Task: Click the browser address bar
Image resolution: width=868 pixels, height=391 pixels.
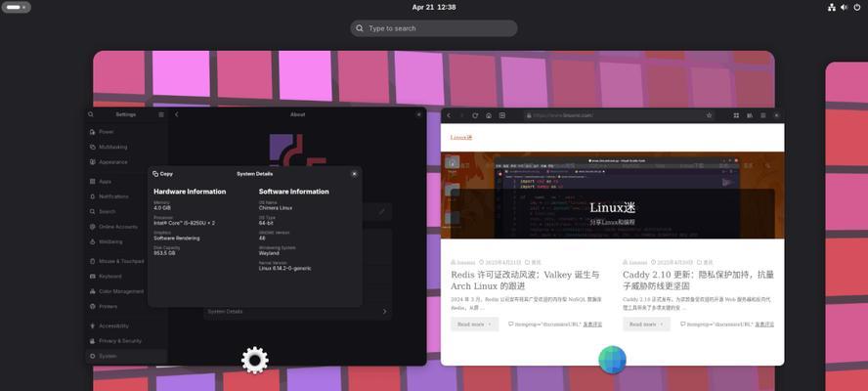Action: point(620,115)
